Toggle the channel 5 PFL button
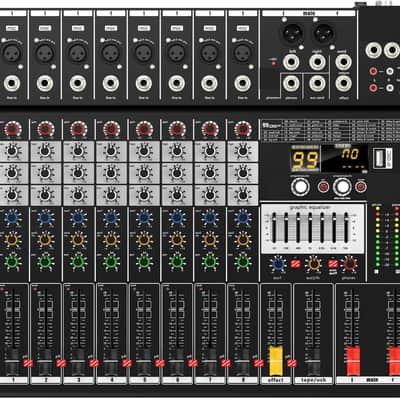This screenshot has height=400, width=400. [x=160, y=363]
